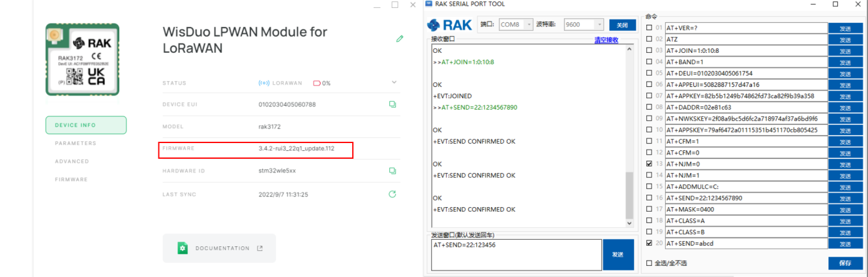Click the AT+NJM=1 command field
The width and height of the screenshot is (868, 277).
746,175
